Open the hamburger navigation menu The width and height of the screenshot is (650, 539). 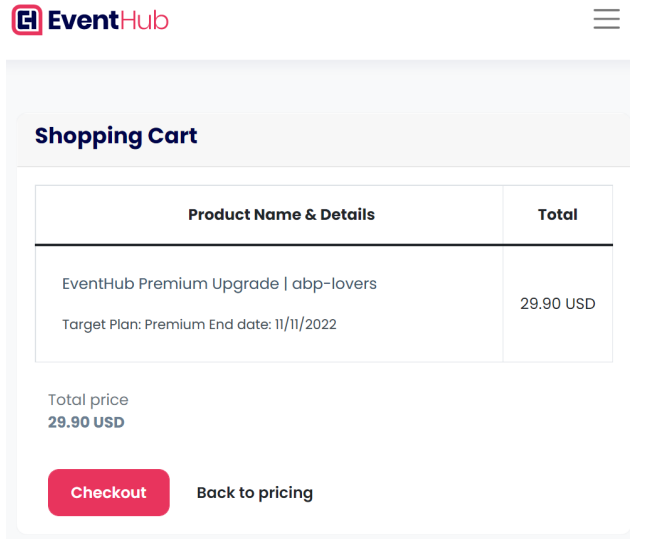606,19
